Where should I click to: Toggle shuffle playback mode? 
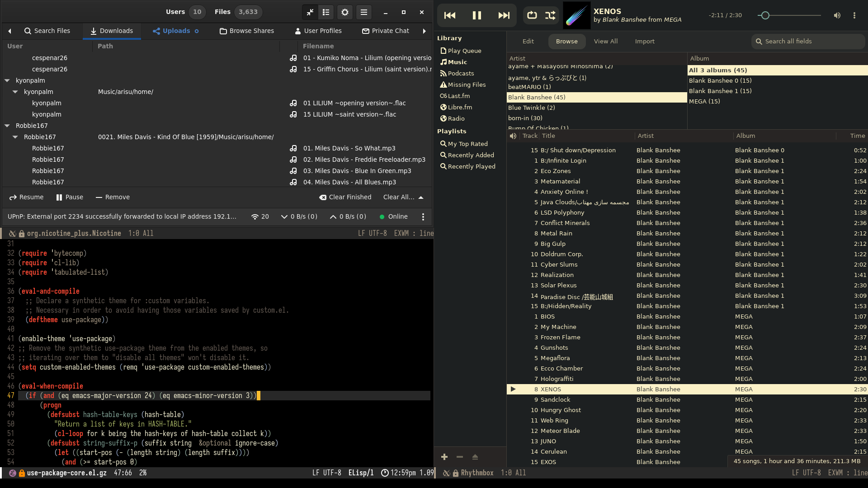point(550,15)
